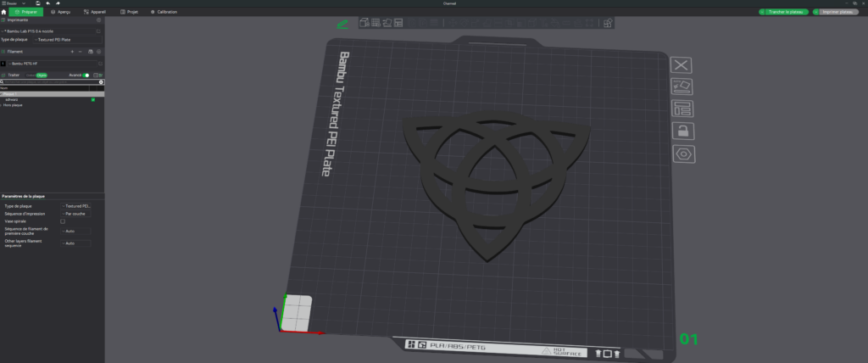Viewport: 868px width, 363px height.
Task: Arrange all objects from the top toolbar
Action: (x=399, y=23)
